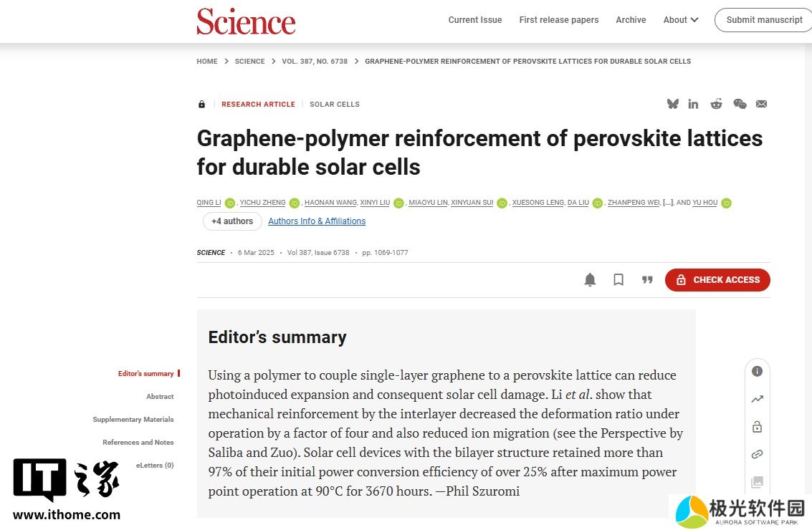Expand the +4 authors list
812x530 pixels.
(232, 221)
